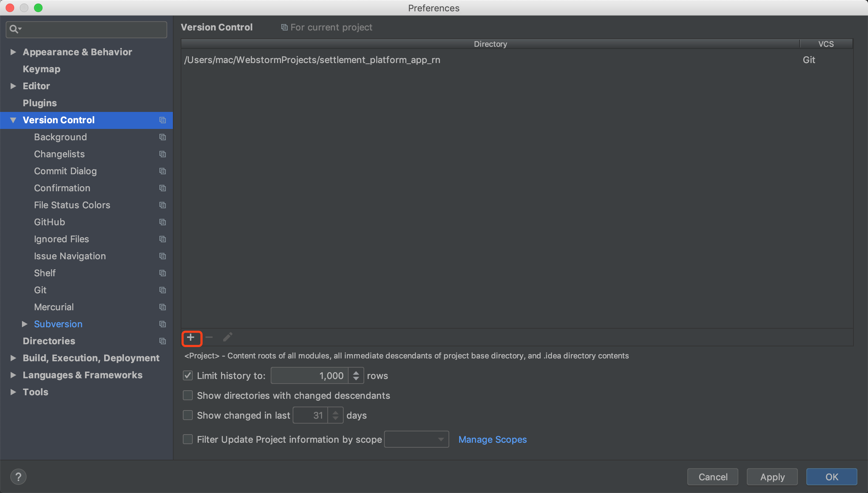
Task: Click the copy settings icon beside Version Control
Action: (162, 120)
